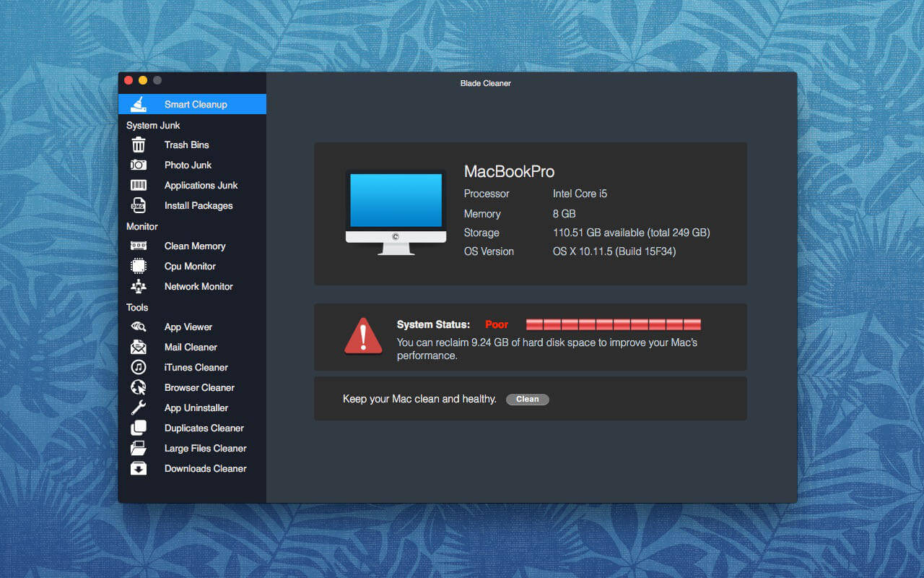Click the 110.51 GB available storage value

632,233
